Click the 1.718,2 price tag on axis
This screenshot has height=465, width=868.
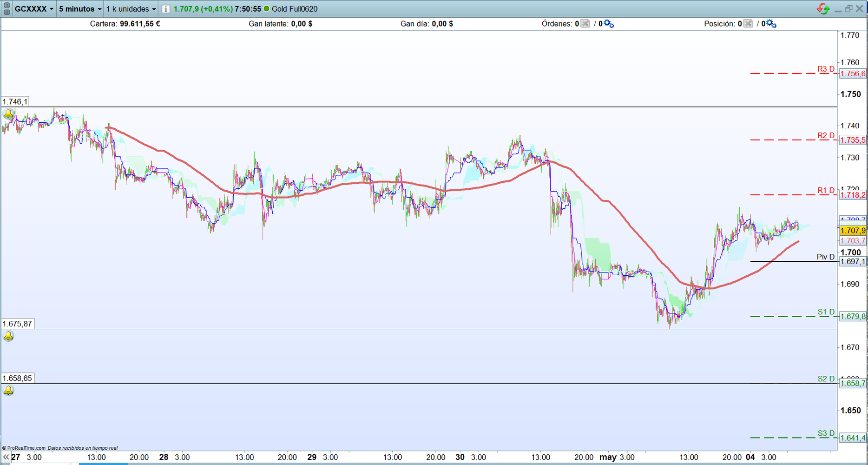[x=853, y=195]
